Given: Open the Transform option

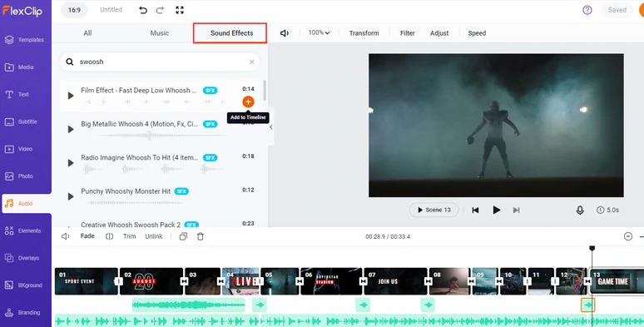Looking at the screenshot, I should point(364,32).
